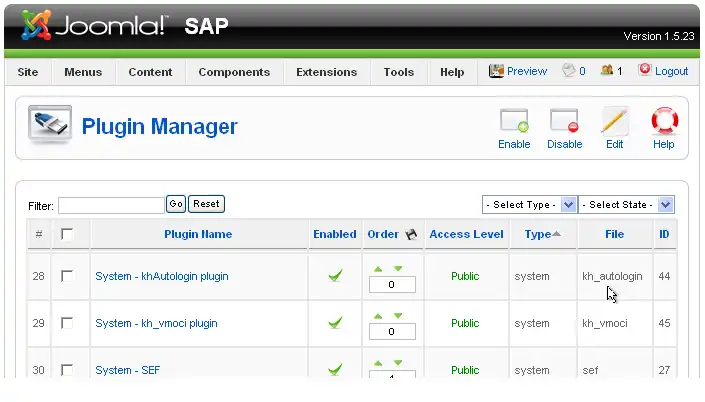Expand the Select State dropdown
The image size is (705, 402).
pyautogui.click(x=627, y=204)
